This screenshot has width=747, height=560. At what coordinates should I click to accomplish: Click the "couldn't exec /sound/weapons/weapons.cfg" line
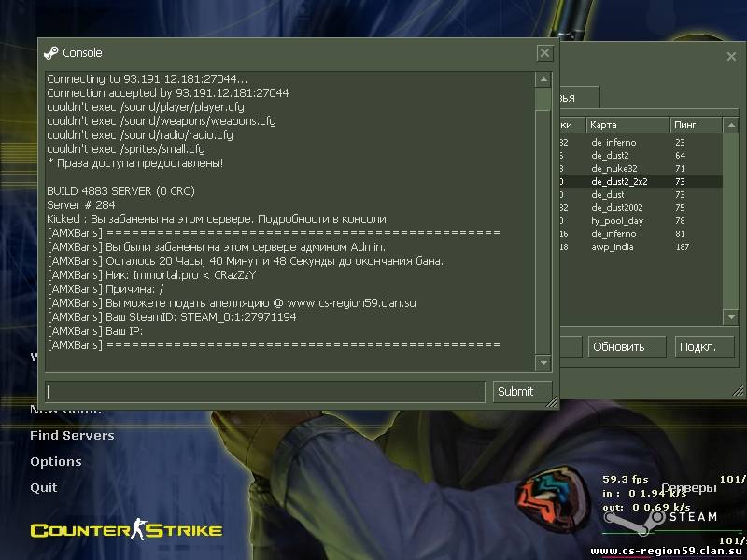(x=161, y=121)
